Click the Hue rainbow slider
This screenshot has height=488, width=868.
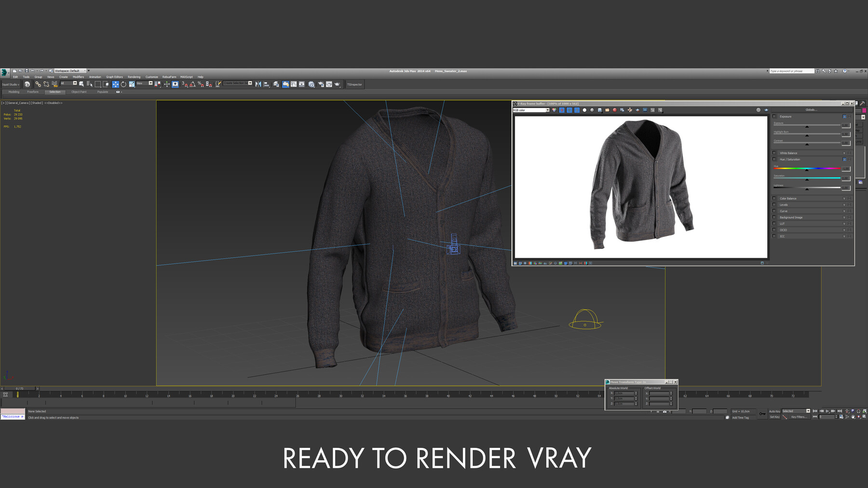[807, 169]
